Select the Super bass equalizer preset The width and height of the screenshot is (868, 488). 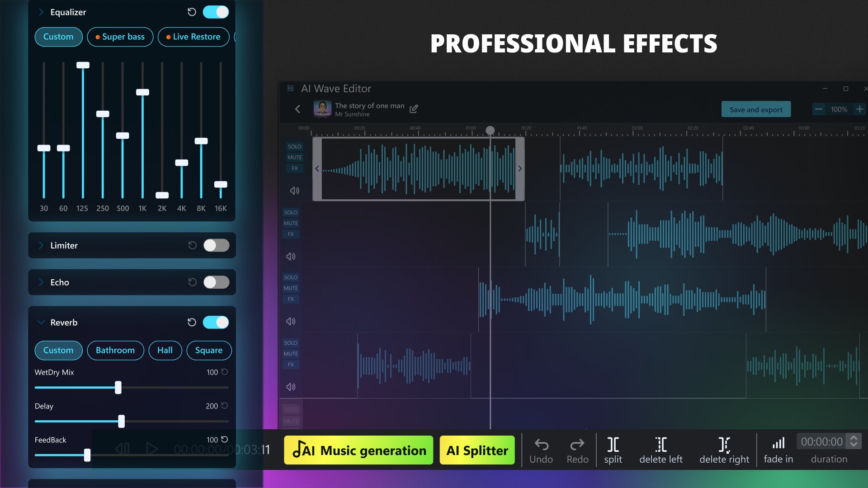click(120, 37)
